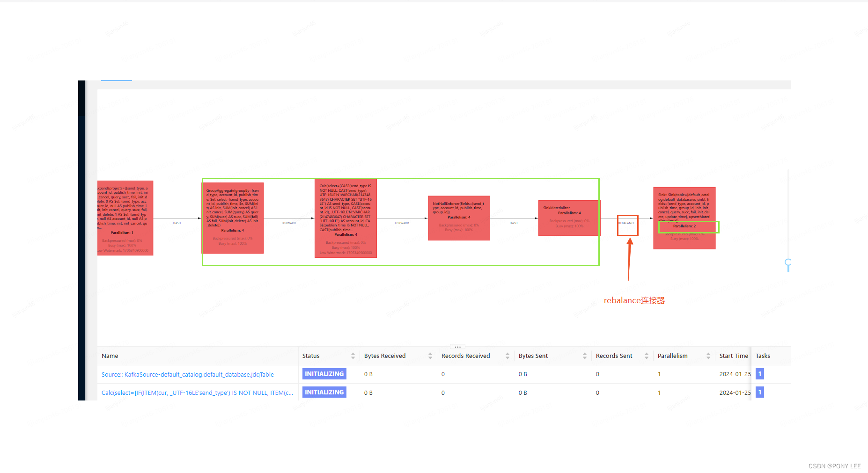Image resolution: width=868 pixels, height=473 pixels.
Task: Select the Calc(select=[CASE...) operator node
Action: pos(346,218)
